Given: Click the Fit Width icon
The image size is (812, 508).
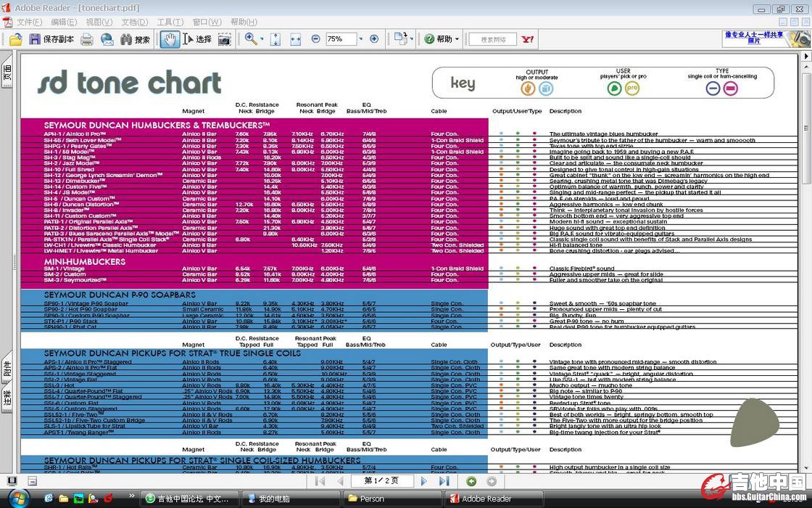Looking at the screenshot, I should click(x=296, y=39).
